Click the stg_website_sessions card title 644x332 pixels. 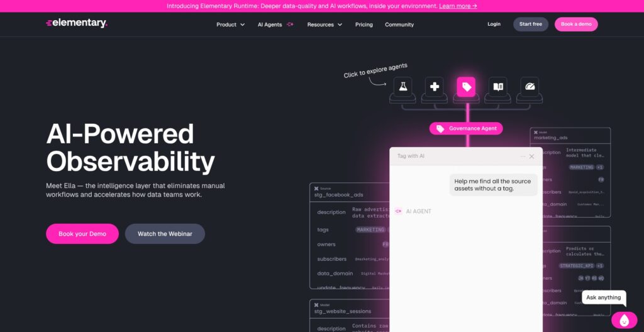[343, 311]
